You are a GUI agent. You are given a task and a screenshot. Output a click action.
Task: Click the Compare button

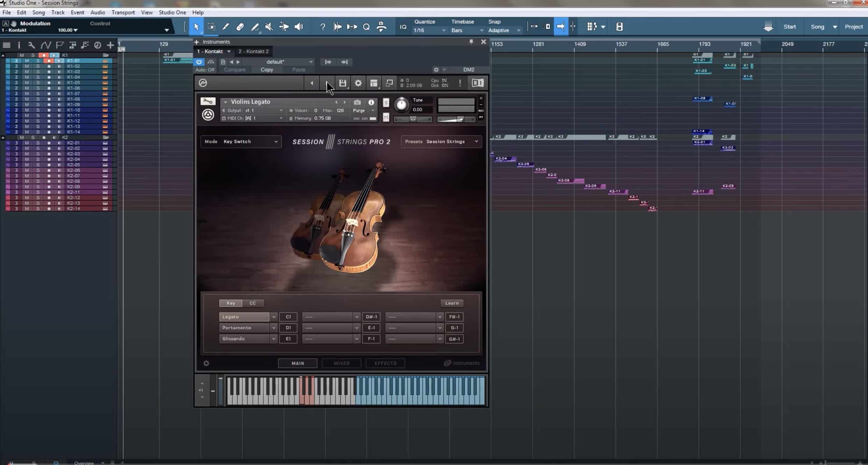(x=235, y=70)
